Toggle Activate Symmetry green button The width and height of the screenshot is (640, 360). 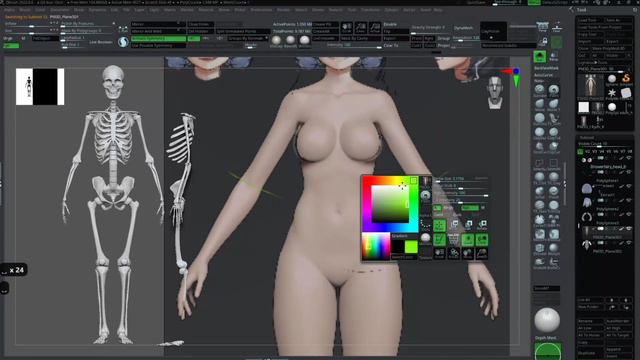(x=158, y=38)
